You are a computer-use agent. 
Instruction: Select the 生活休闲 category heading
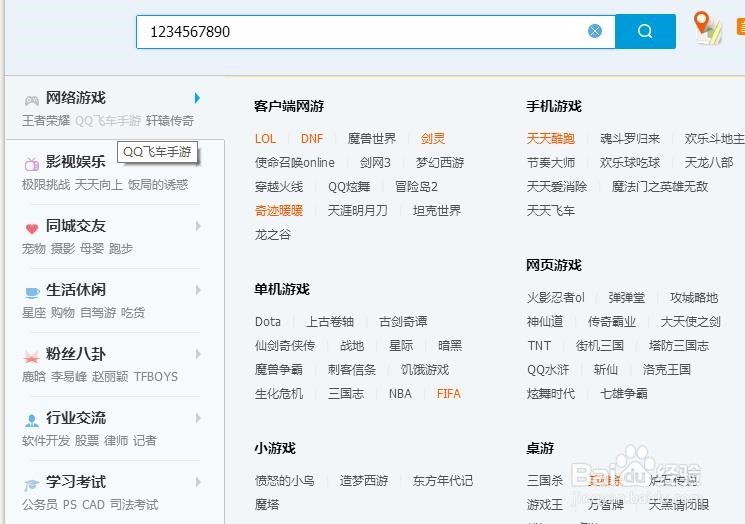pyautogui.click(x=76, y=290)
